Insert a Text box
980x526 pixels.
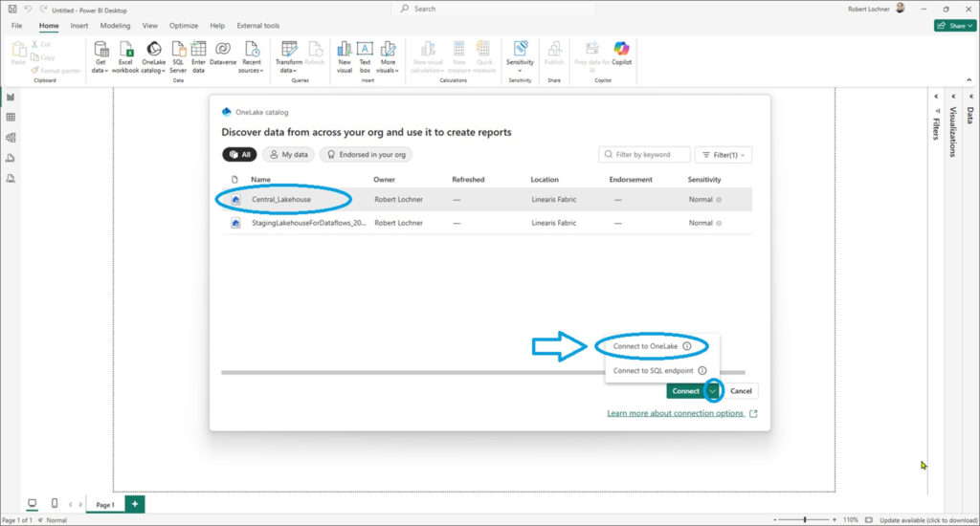pos(365,49)
